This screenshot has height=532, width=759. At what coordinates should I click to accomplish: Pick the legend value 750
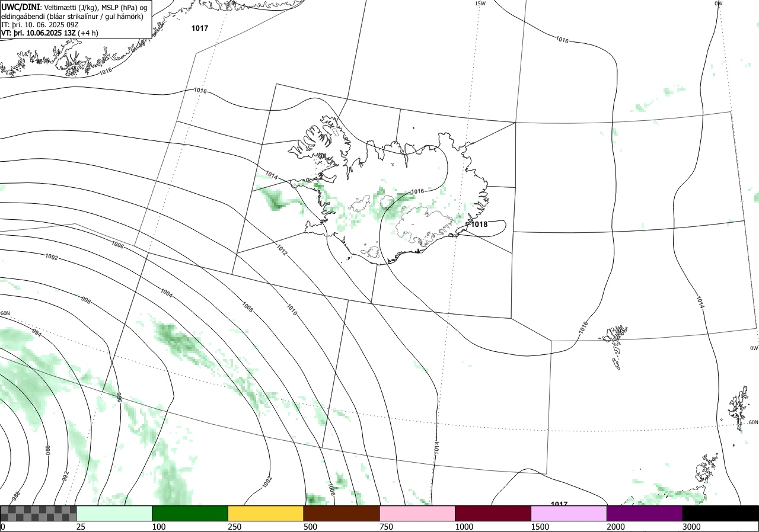[386, 527]
